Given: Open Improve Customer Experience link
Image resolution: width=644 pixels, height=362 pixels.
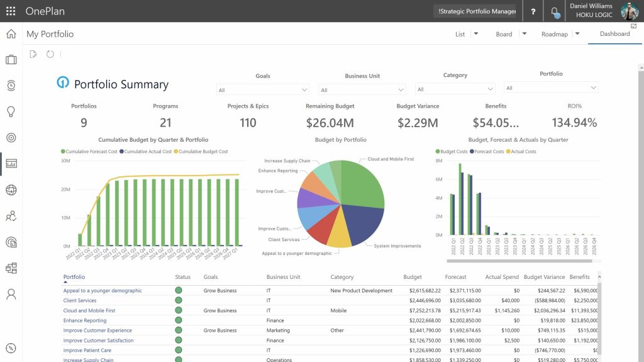Looking at the screenshot, I should click(x=97, y=331).
